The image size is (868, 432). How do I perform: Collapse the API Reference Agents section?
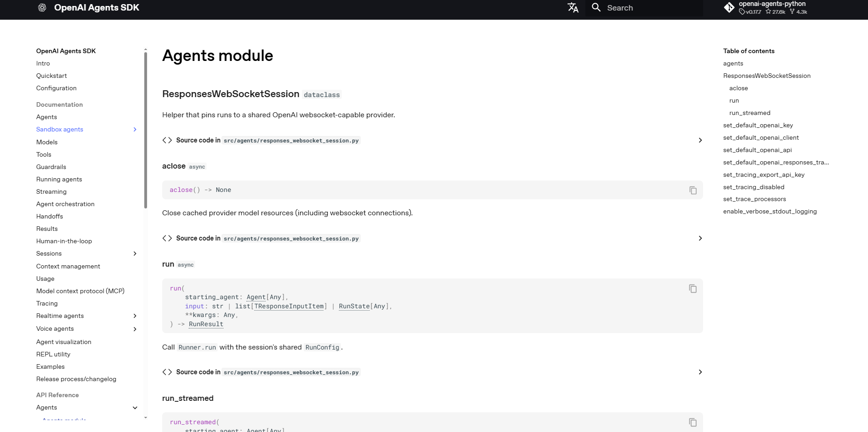click(135, 408)
